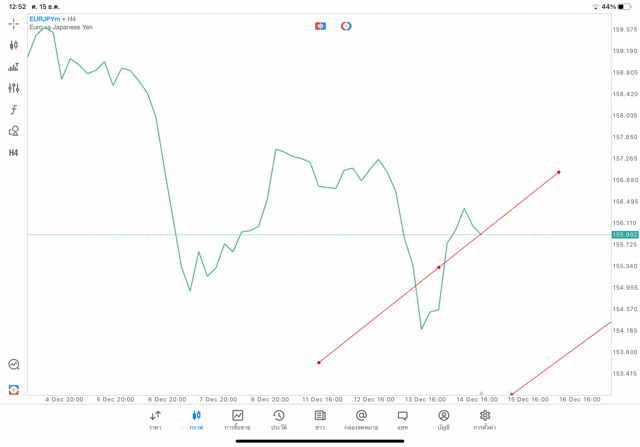The image size is (640, 447).
Task: Switch to ราคา (Quotes) tab
Action: (x=155, y=420)
